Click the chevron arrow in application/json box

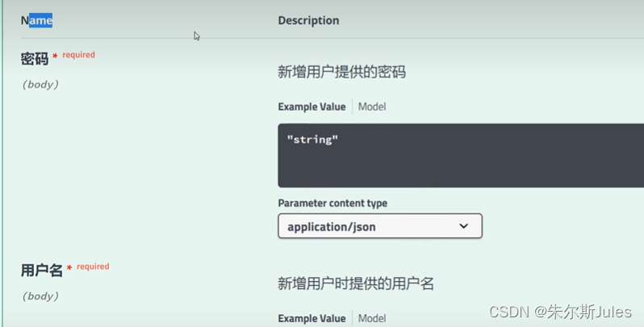tap(464, 226)
